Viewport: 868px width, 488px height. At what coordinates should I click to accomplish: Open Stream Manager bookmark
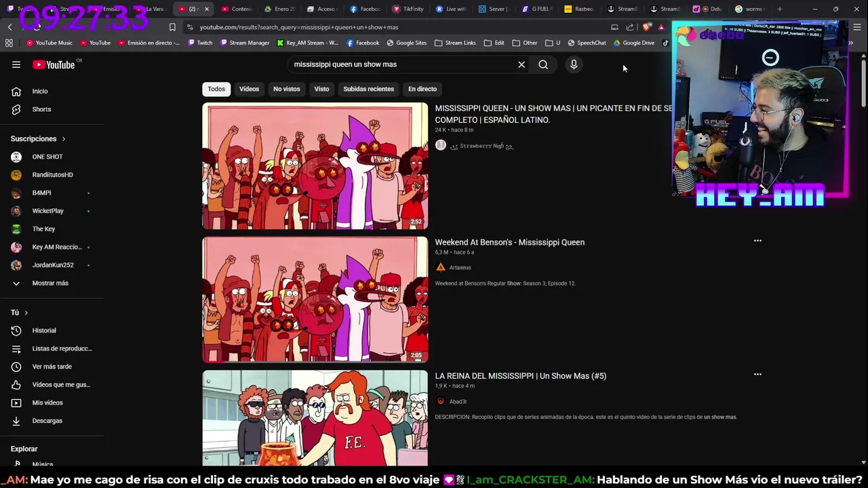tap(244, 43)
